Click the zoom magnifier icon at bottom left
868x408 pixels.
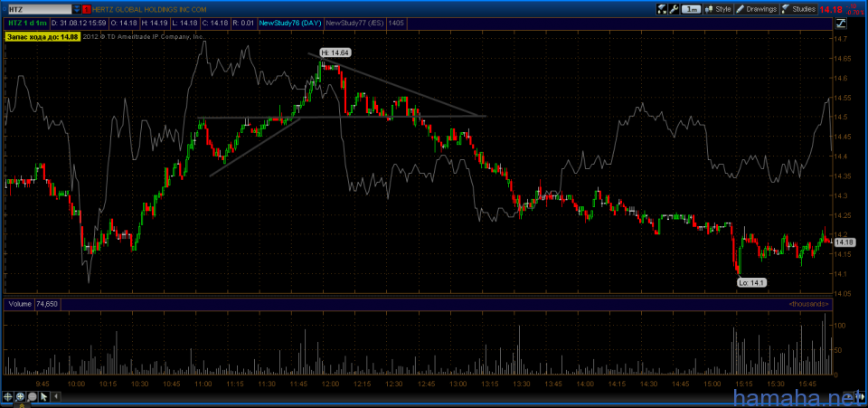19,396
